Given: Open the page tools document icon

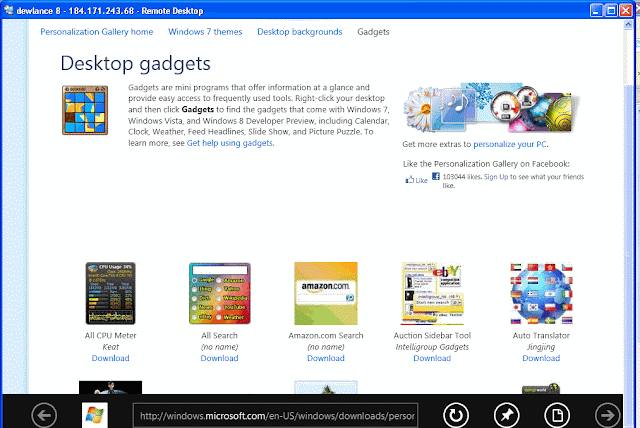Looking at the screenshot, I should (x=557, y=415).
